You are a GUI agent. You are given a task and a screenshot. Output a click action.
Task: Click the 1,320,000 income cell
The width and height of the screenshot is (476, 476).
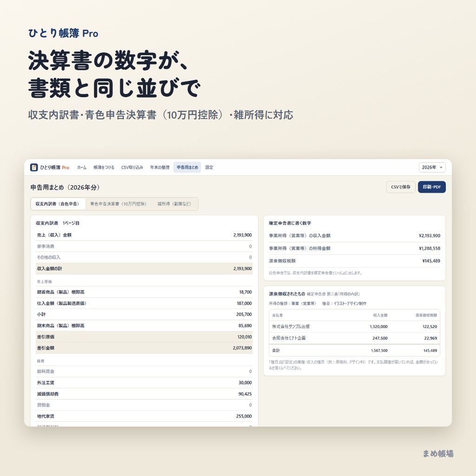point(378,327)
